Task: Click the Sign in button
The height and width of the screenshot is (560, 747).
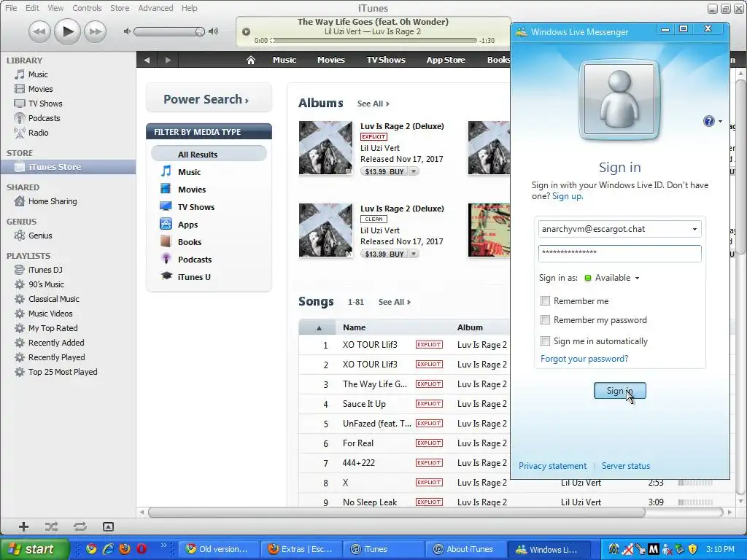Action: point(620,391)
